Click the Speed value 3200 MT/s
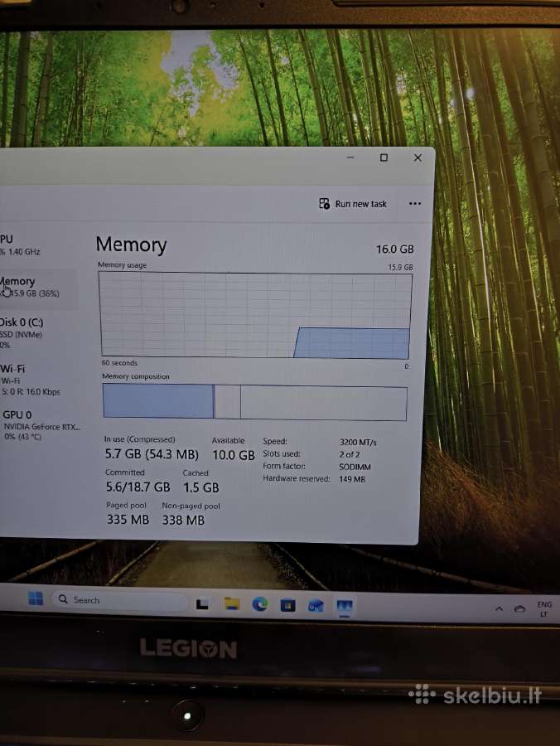This screenshot has width=560, height=746. click(x=358, y=443)
